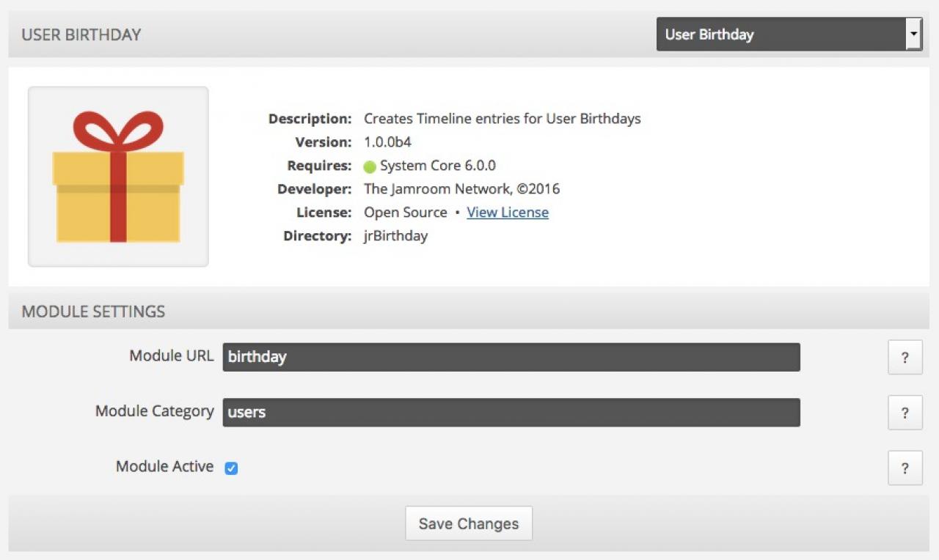Screen dimensions: 939x560
Task: Click the version number 1.0.0b4
Action: (387, 142)
